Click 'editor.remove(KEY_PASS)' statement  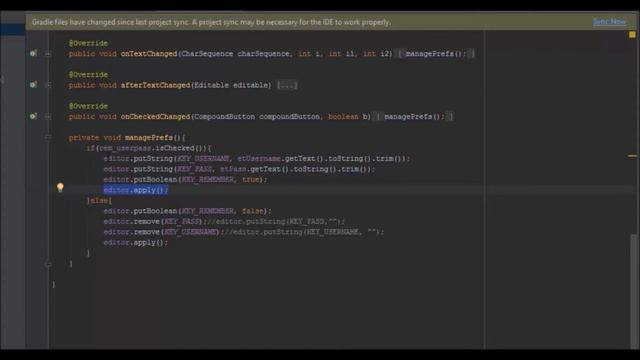(153, 221)
